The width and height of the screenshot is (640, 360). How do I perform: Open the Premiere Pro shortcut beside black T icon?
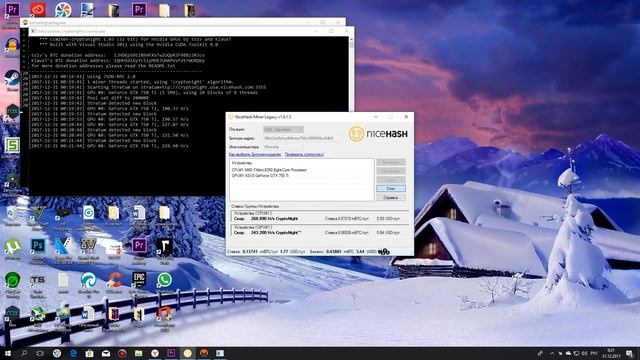[139, 247]
